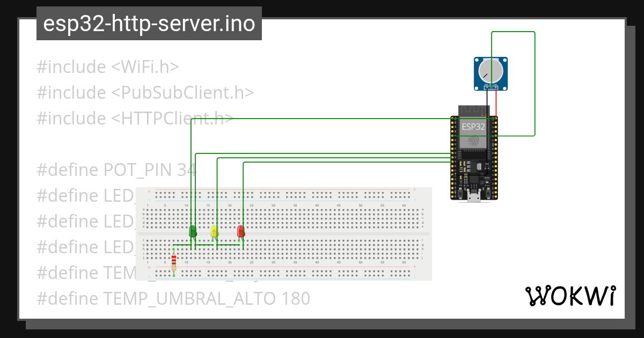Click the resistor below the green LED
Screen dimensions: 644x338
(x=173, y=261)
